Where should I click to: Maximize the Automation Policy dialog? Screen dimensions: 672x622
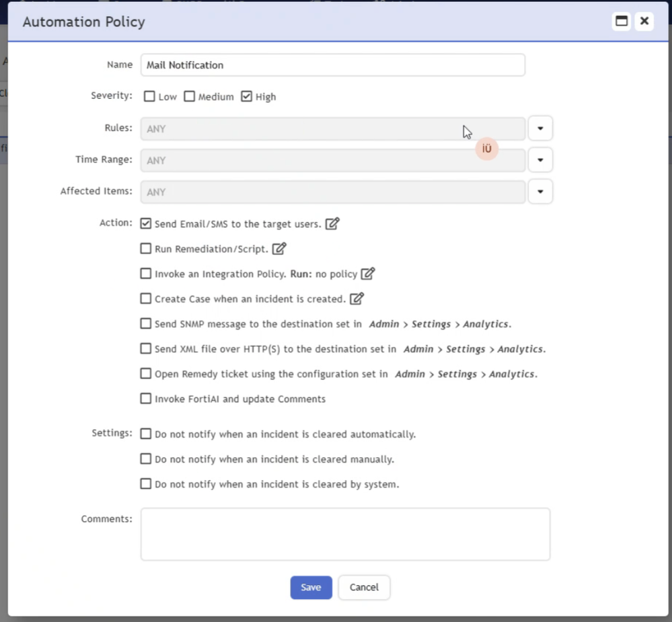point(622,22)
